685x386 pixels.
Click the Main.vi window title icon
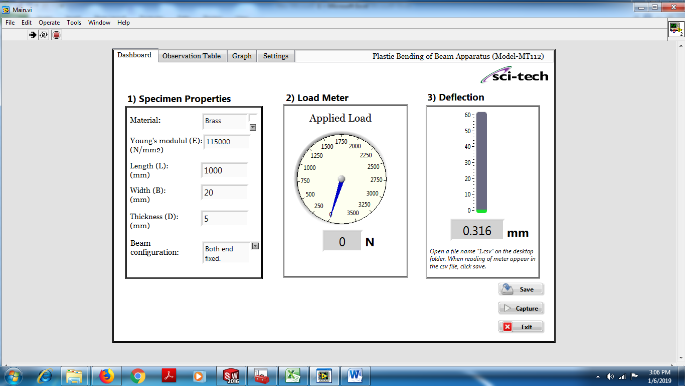[x=6, y=9]
